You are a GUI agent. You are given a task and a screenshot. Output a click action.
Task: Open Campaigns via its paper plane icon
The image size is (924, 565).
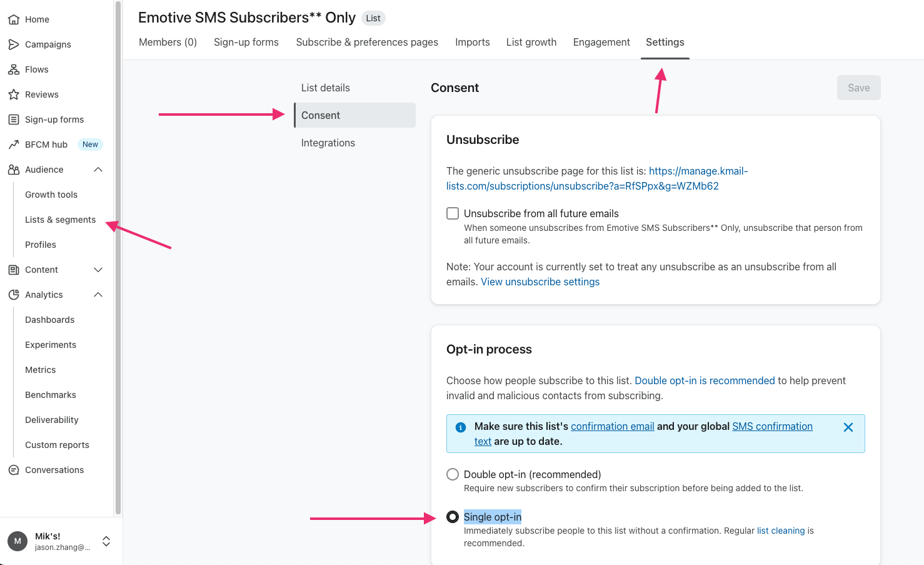(14, 44)
